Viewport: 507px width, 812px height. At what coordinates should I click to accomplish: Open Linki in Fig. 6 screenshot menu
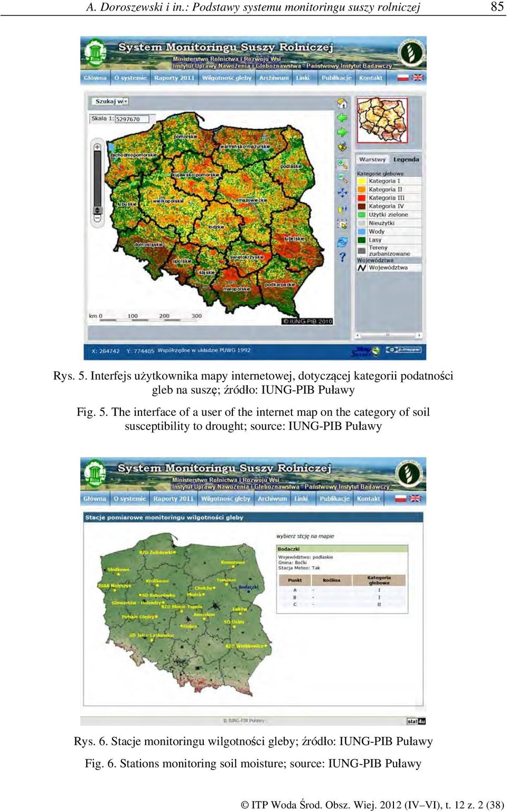[x=301, y=499]
